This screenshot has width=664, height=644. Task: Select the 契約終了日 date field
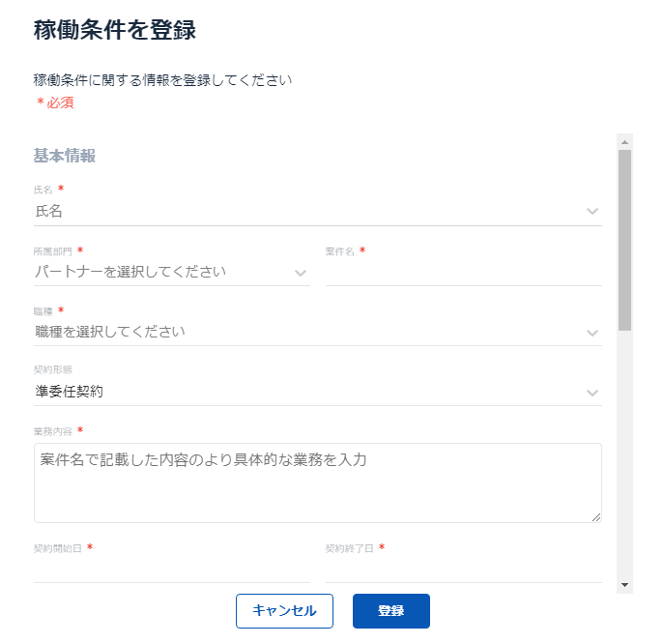pos(463,570)
